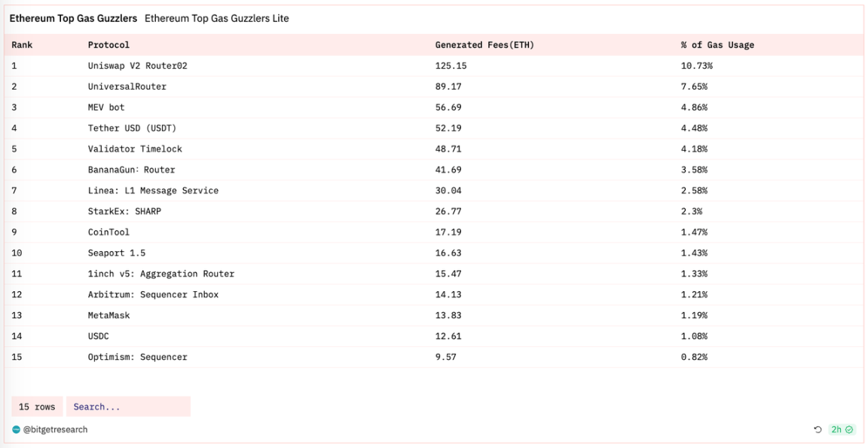Click the MetaMask protocol cell
Screen dimensions: 868x448
pyautogui.click(x=108, y=315)
